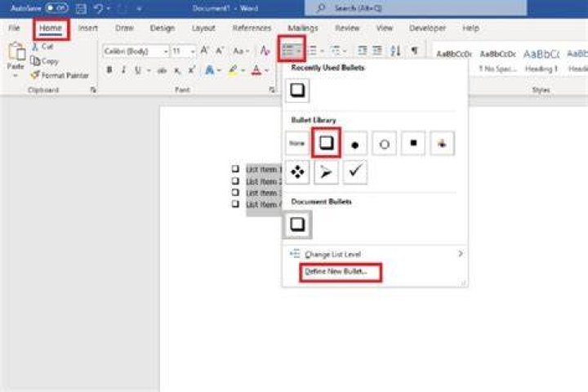Select the Format Painter tool

tap(60, 75)
